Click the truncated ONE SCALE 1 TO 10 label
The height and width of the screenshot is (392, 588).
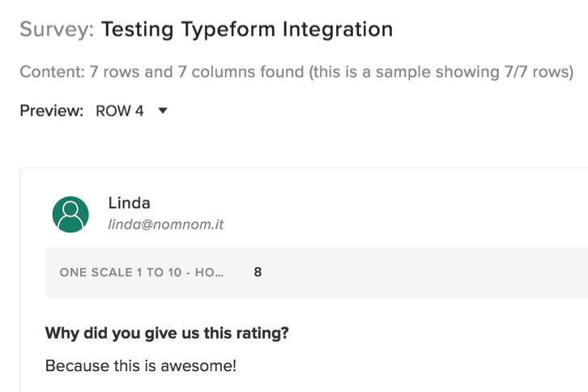tap(142, 272)
